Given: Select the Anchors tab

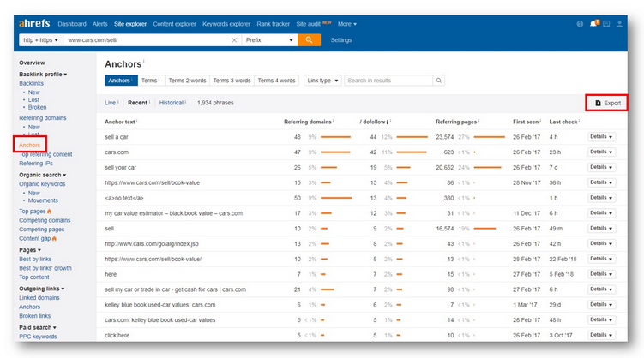Looking at the screenshot, I should [121, 81].
